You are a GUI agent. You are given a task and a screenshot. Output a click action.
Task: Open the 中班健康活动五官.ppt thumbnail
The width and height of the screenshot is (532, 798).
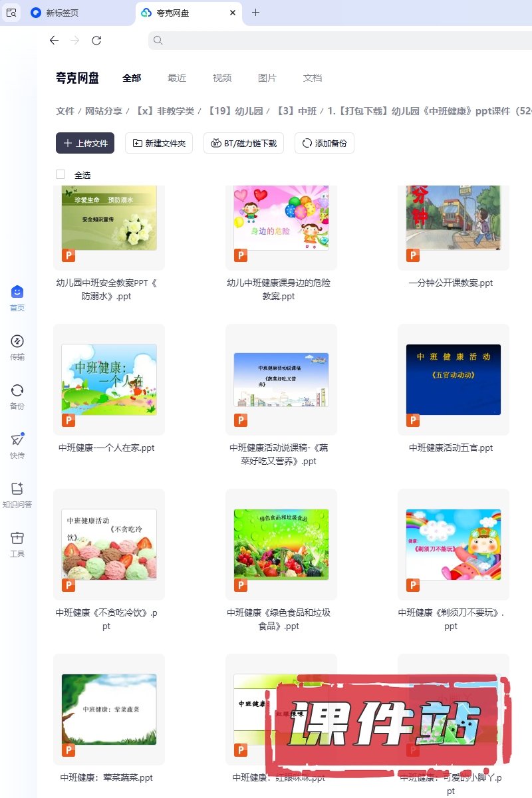[454, 380]
